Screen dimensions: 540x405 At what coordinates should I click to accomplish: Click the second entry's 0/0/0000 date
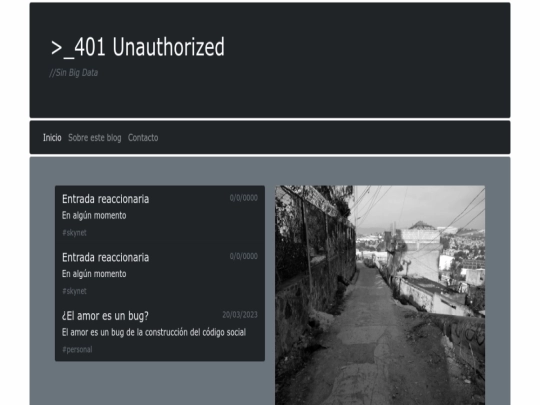click(x=244, y=256)
